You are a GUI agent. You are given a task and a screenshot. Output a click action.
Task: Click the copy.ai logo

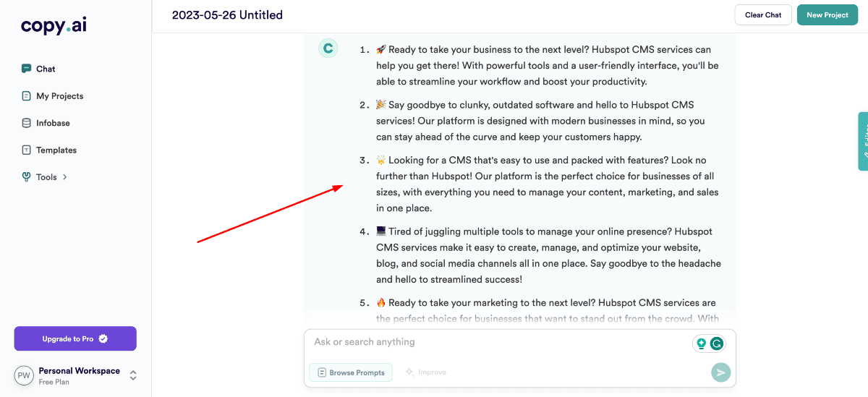tap(54, 25)
